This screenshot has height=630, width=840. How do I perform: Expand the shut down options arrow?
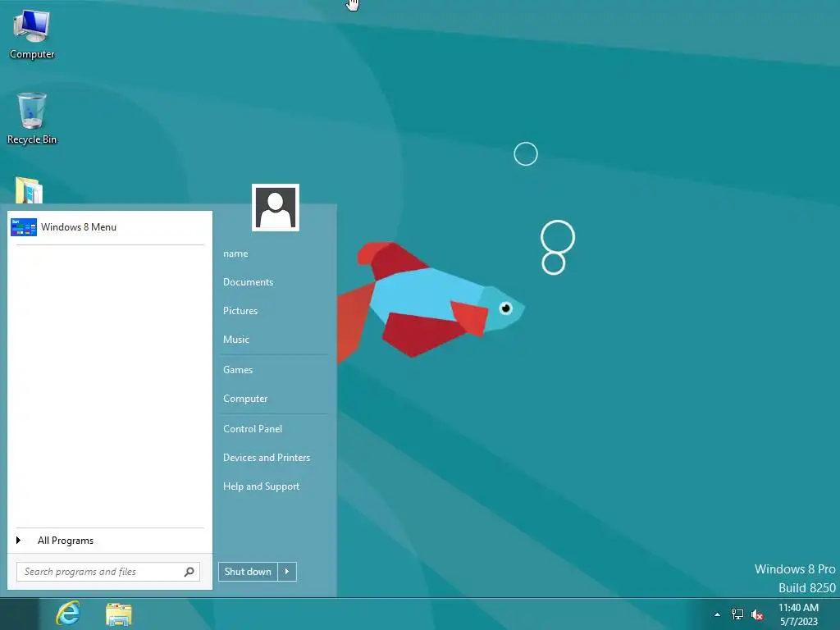pos(287,572)
